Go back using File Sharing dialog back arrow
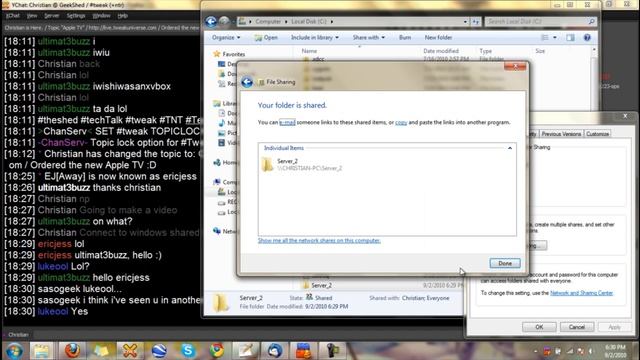The image size is (640, 360). pos(247,82)
